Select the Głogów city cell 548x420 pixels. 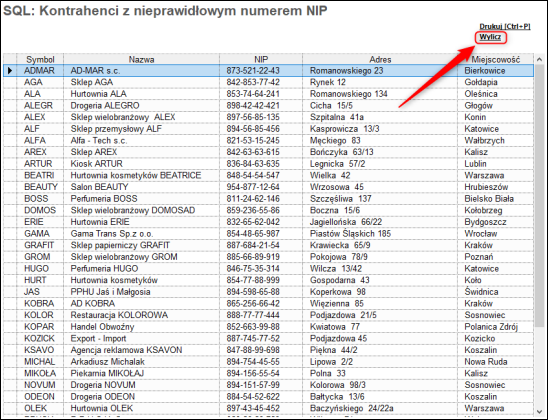tap(496, 106)
